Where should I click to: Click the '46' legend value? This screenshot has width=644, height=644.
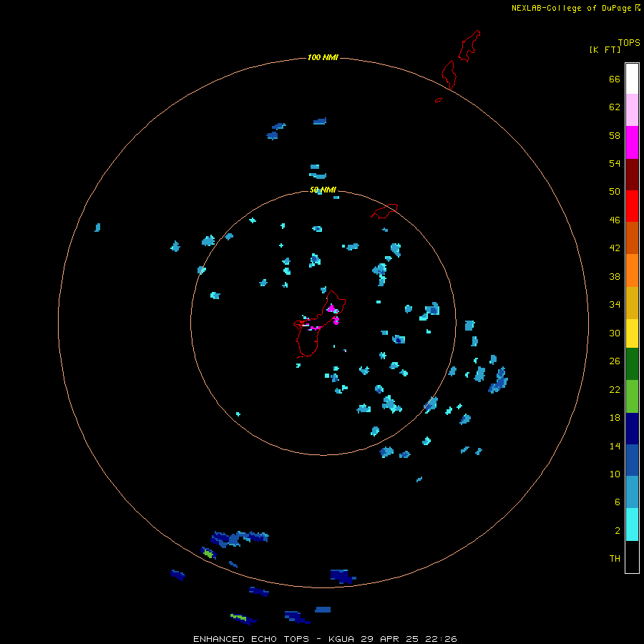click(615, 220)
